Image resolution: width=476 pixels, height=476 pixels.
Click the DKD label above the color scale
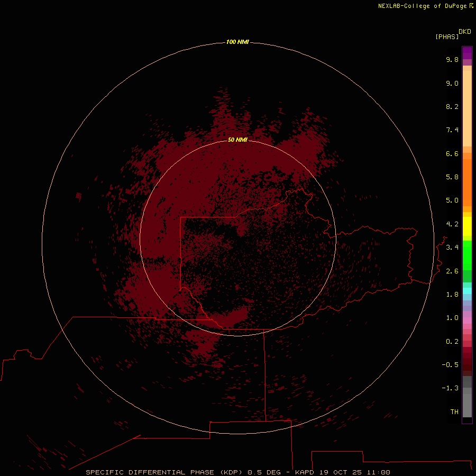465,32
